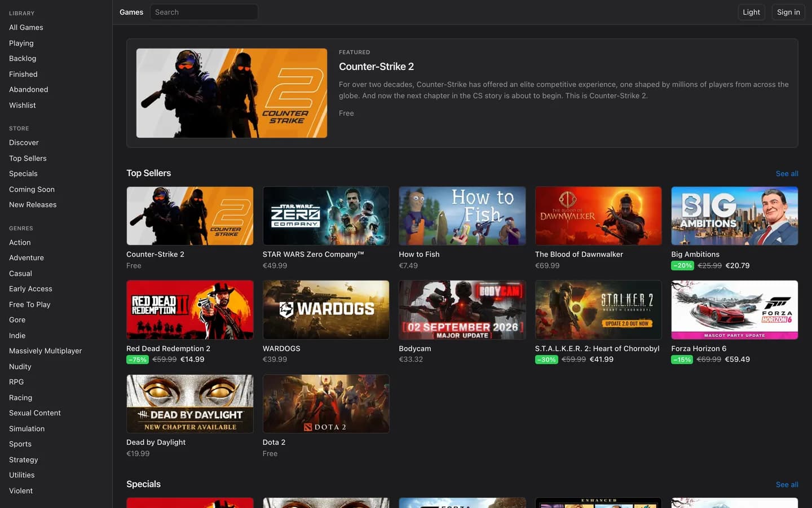Open the Bodycam game thumbnail
This screenshot has height=508, width=812.
coord(462,310)
